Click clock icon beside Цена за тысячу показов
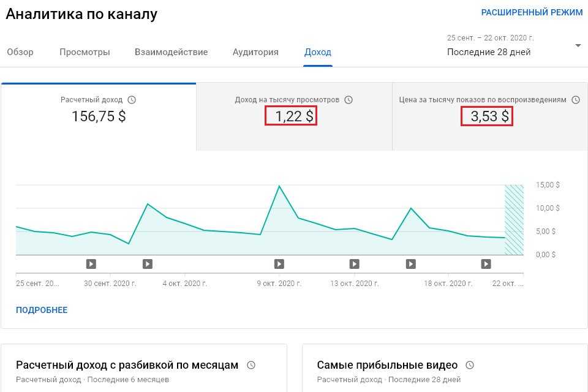 (x=576, y=100)
